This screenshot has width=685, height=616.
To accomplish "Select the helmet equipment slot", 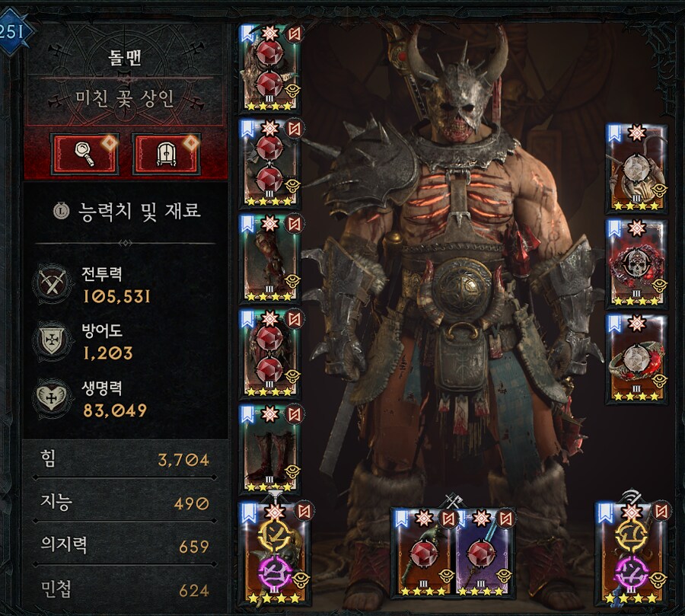I will pos(271,69).
